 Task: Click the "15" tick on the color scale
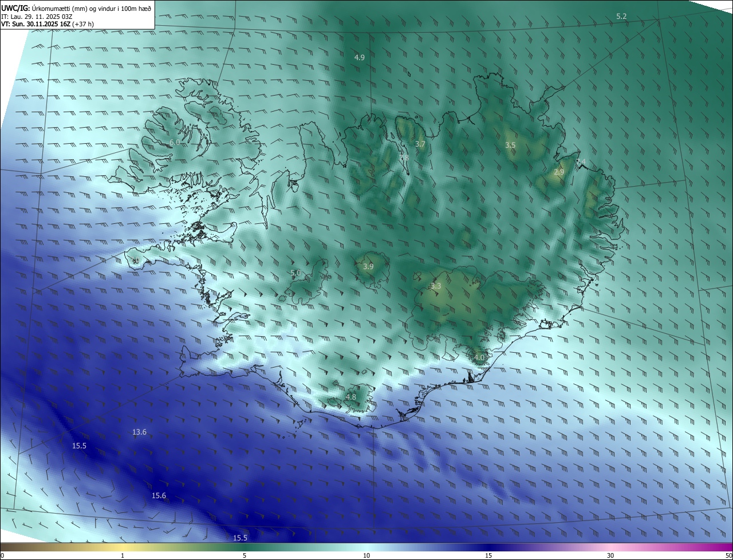(x=488, y=556)
